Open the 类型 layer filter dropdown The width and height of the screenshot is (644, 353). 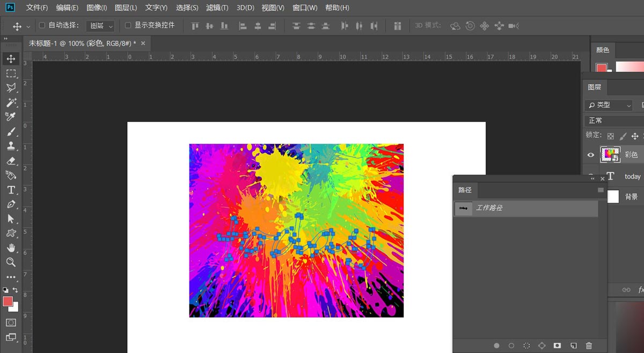(x=609, y=105)
